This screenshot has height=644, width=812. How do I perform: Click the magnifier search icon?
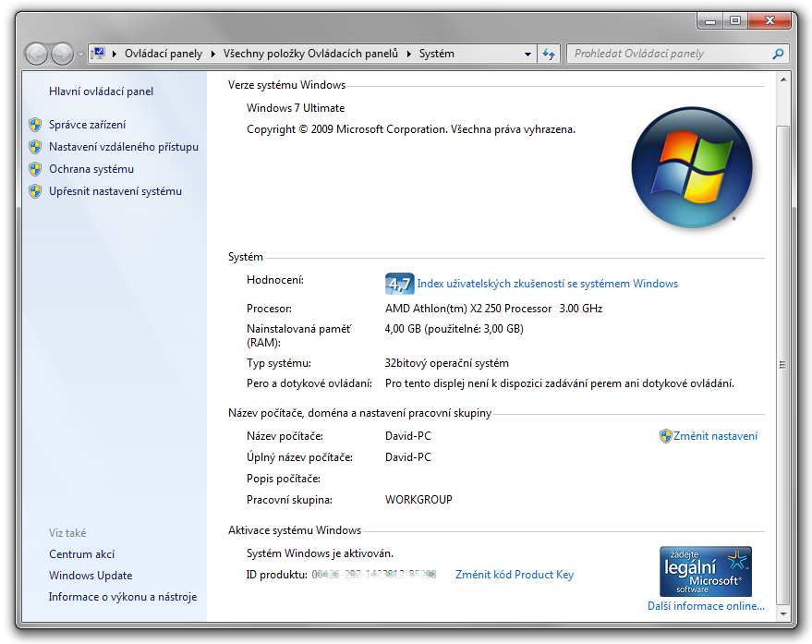pos(778,54)
